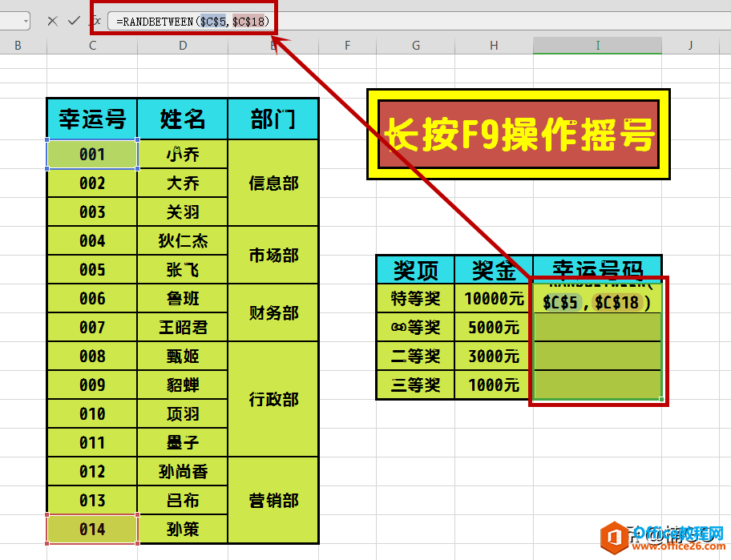Select lucky number cell 005
Screen dimensions: 731x560
point(92,270)
